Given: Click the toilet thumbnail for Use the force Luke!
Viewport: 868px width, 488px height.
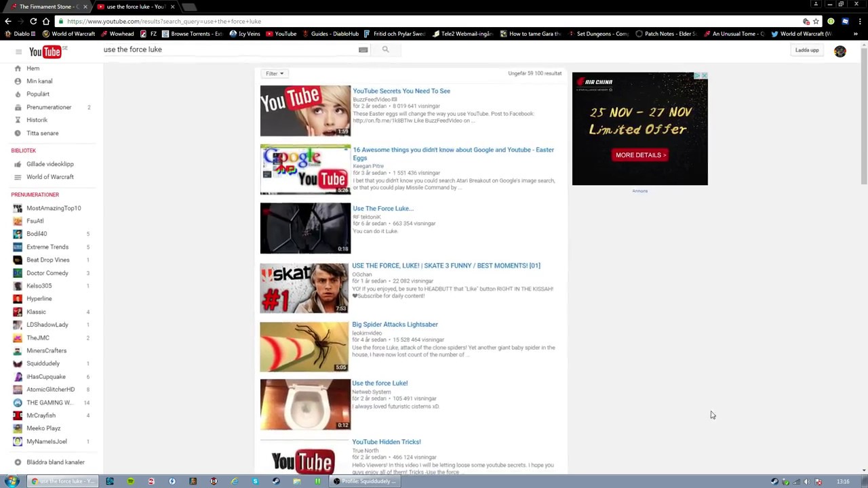Looking at the screenshot, I should pos(305,405).
